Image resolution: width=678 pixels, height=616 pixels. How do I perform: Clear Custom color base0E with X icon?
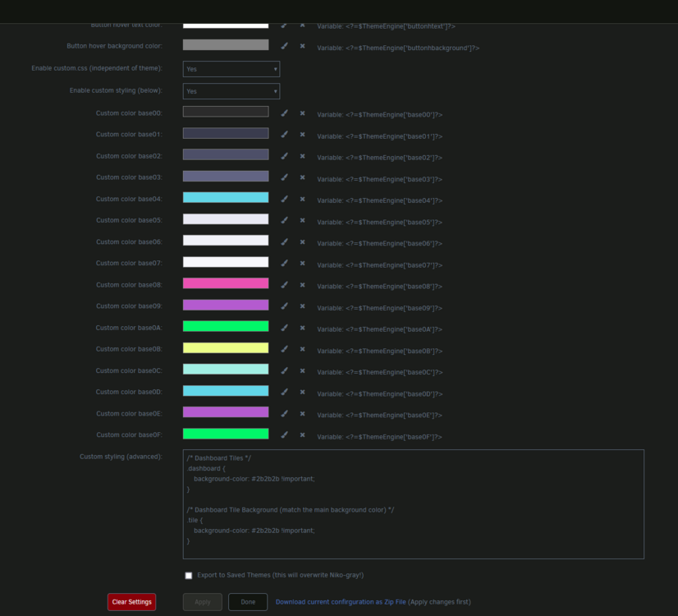pyautogui.click(x=302, y=414)
